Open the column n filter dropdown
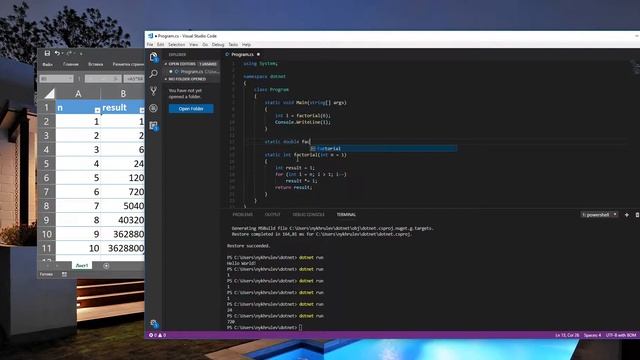Image resolution: width=640 pixels, height=360 pixels. [97, 110]
